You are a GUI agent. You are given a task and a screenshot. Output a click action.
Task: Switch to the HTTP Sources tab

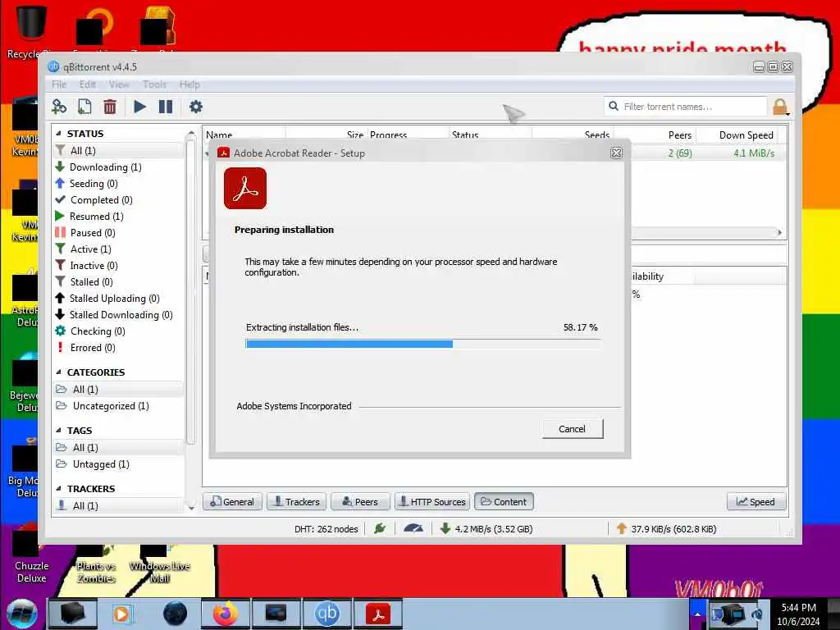pos(432,502)
